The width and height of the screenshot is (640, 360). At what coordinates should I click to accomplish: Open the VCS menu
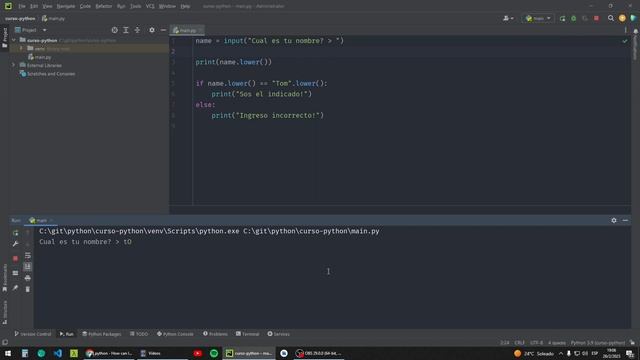[x=150, y=6]
